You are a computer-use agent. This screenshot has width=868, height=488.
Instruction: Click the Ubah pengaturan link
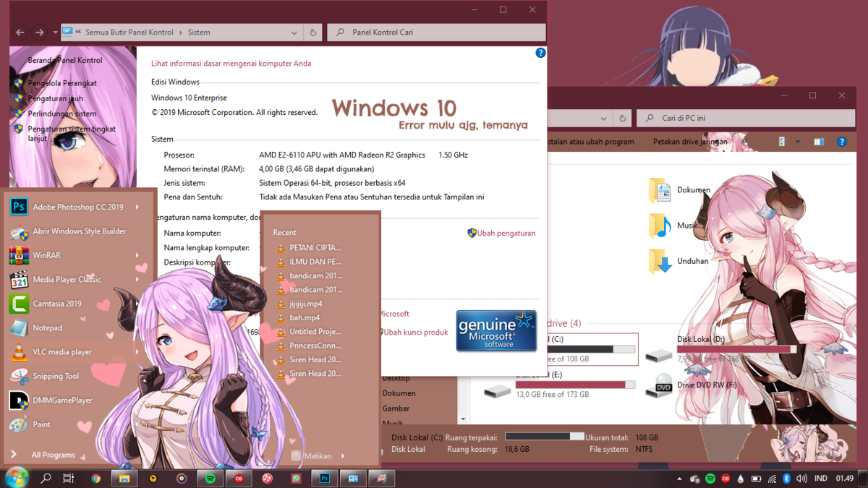tap(506, 233)
